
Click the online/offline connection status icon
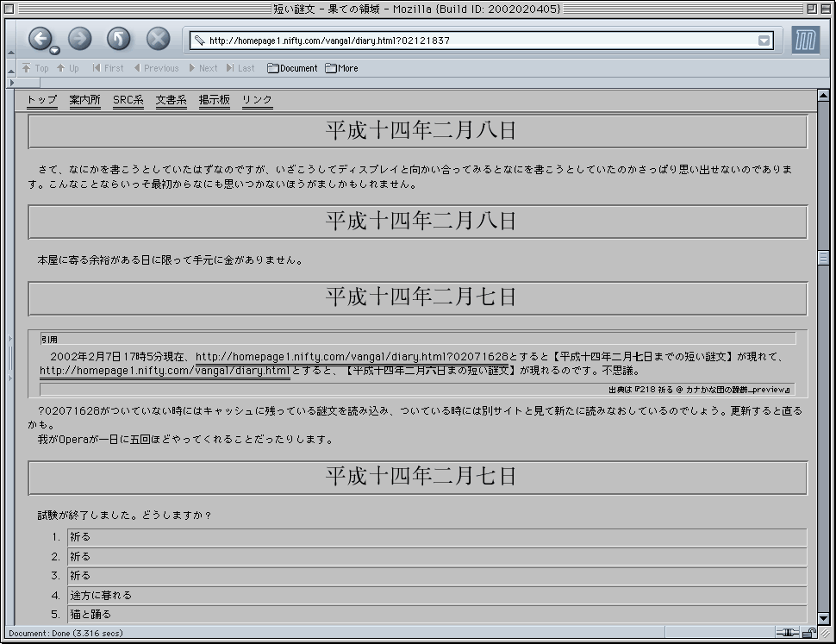[x=787, y=633]
